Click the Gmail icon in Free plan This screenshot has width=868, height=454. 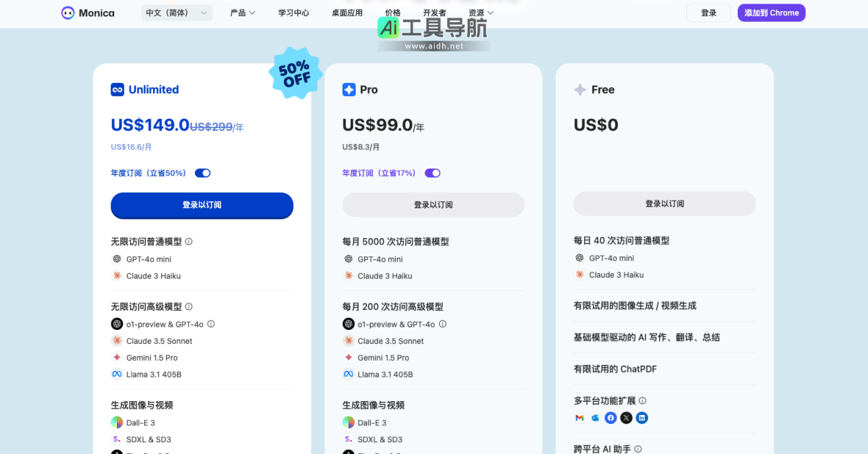point(579,418)
